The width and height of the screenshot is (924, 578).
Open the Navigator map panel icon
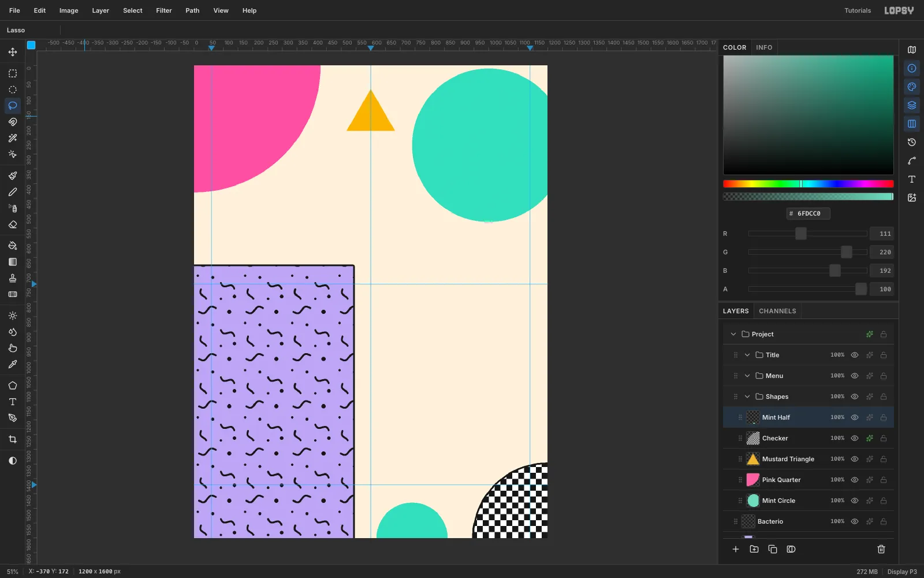click(x=912, y=50)
